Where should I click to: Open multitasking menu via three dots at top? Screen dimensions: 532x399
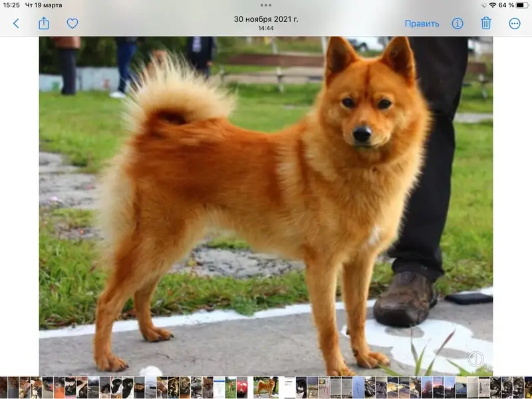pyautogui.click(x=266, y=5)
